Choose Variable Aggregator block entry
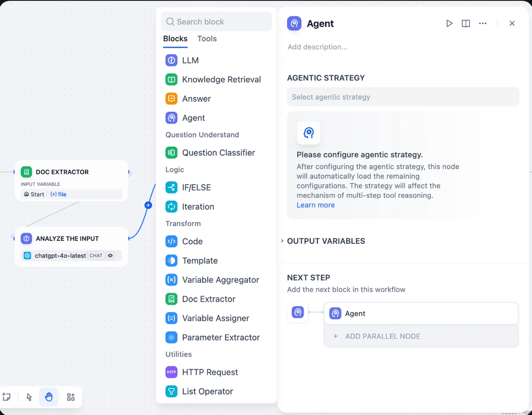Screen dimensions: 532x415 pos(216,279)
